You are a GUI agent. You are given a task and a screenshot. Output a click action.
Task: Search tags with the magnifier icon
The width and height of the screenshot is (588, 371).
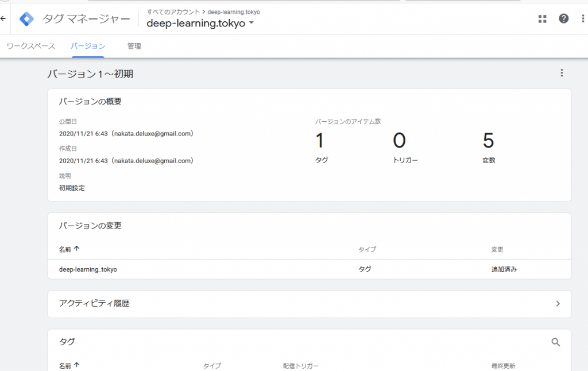[x=555, y=342]
